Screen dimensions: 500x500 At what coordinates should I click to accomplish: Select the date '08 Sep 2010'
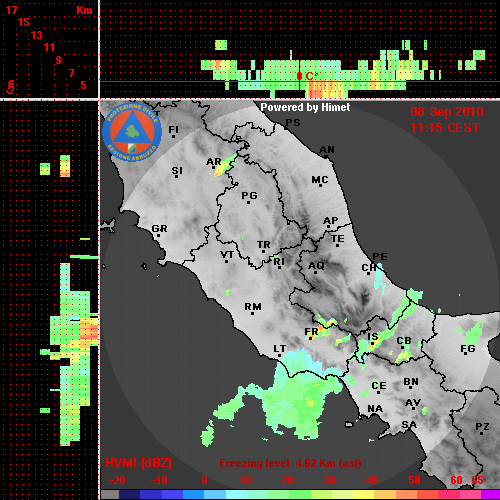447,112
